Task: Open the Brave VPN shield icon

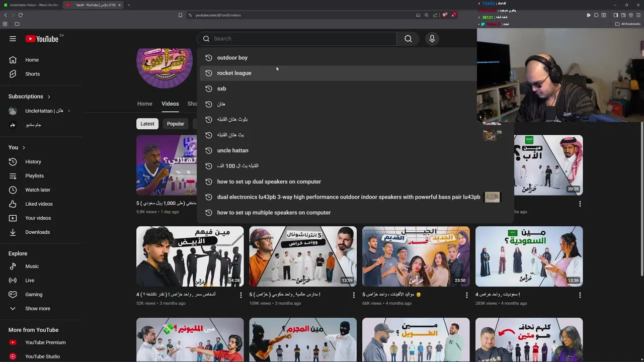Action: [x=631, y=15]
